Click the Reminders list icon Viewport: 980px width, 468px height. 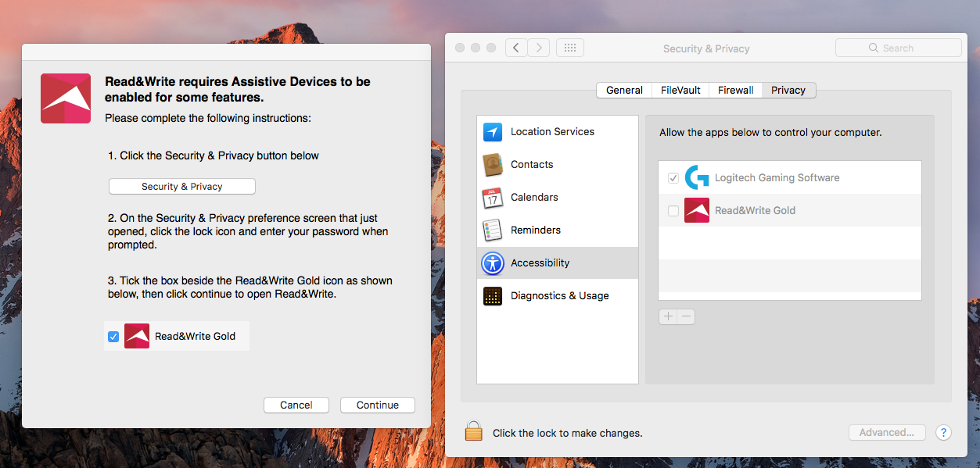click(x=492, y=230)
